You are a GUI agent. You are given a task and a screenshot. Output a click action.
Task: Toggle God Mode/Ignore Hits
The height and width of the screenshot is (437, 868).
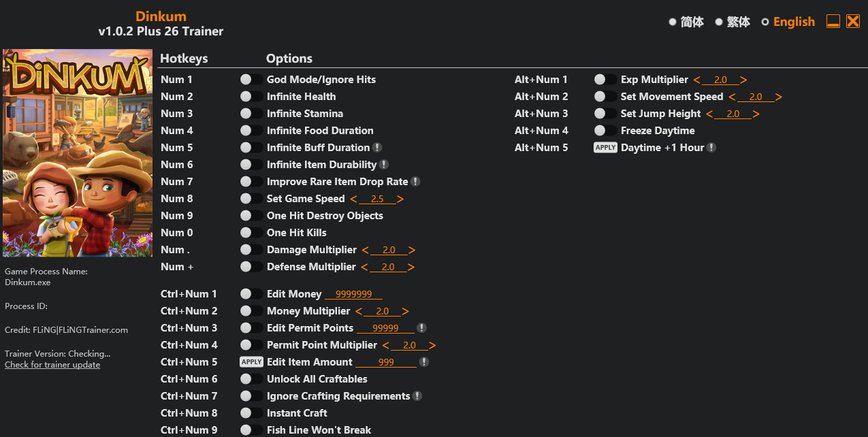[251, 80]
